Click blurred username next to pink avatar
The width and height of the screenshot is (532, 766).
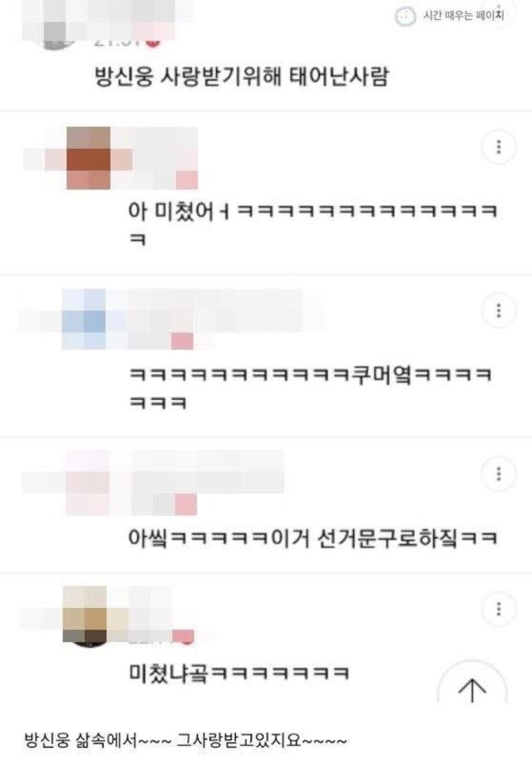208,472
